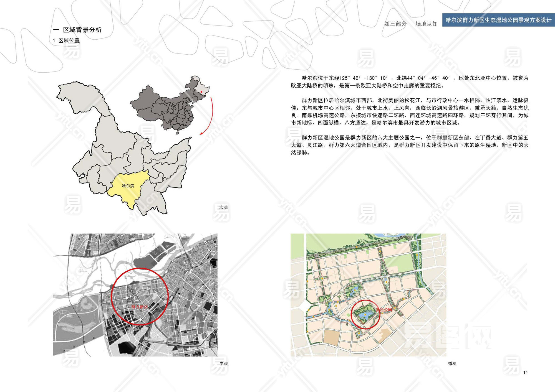Screen dimensions: 555x392
Task: Click the paragraph starting '群力新区湿地公园'
Action: [410, 145]
